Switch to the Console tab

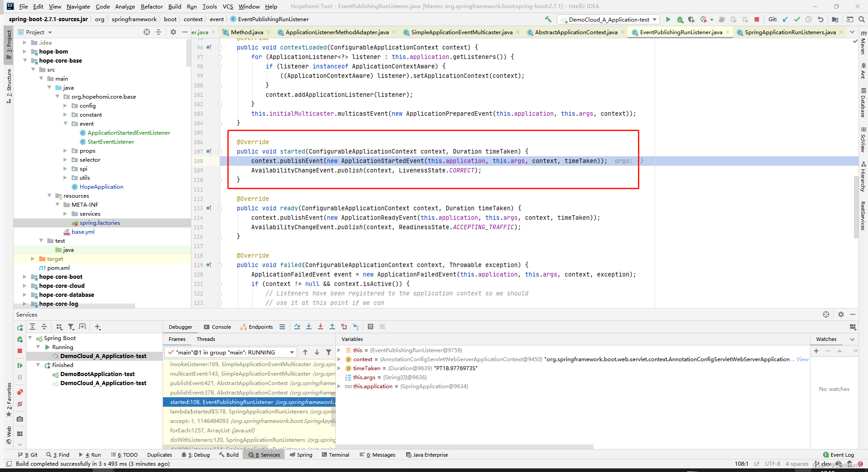(217, 327)
